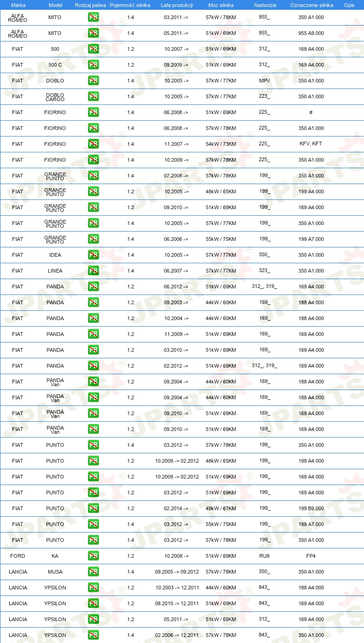
Task: Click fuel icon in YPSILON 02.2006 row
Action: [x=93, y=636]
